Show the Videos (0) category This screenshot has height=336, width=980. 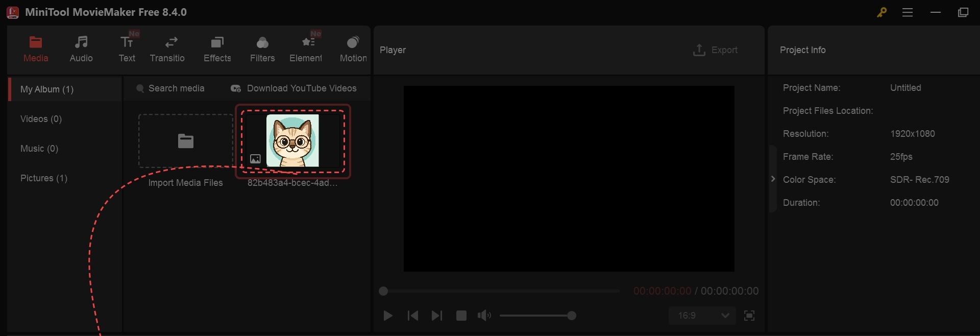[x=41, y=119]
